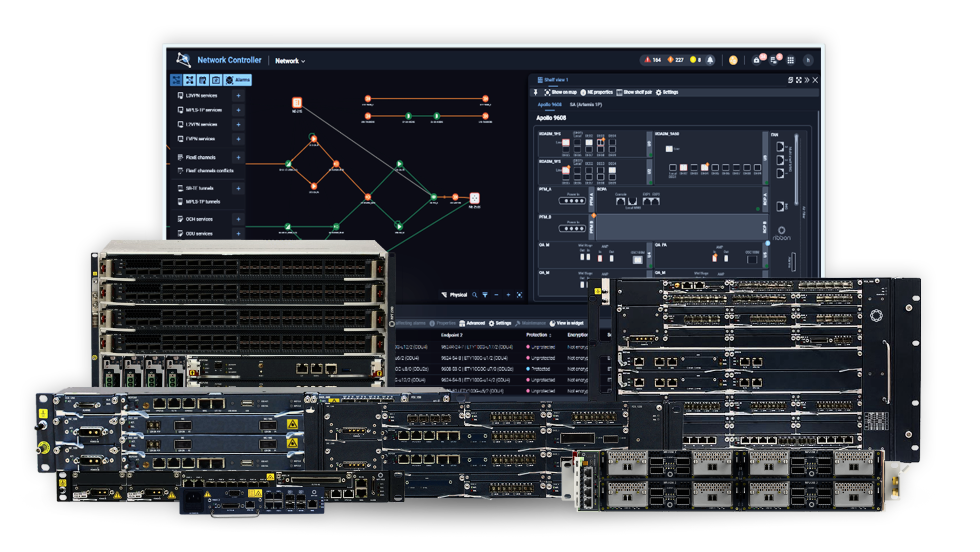The width and height of the screenshot is (980, 552).
Task: Click the minor alarms yellow counter
Action: [x=695, y=60]
